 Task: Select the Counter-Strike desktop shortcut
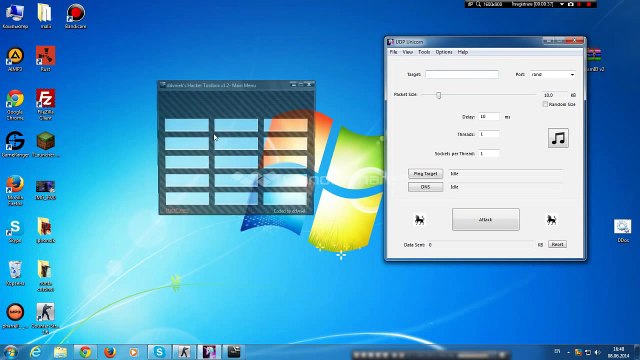(x=45, y=319)
